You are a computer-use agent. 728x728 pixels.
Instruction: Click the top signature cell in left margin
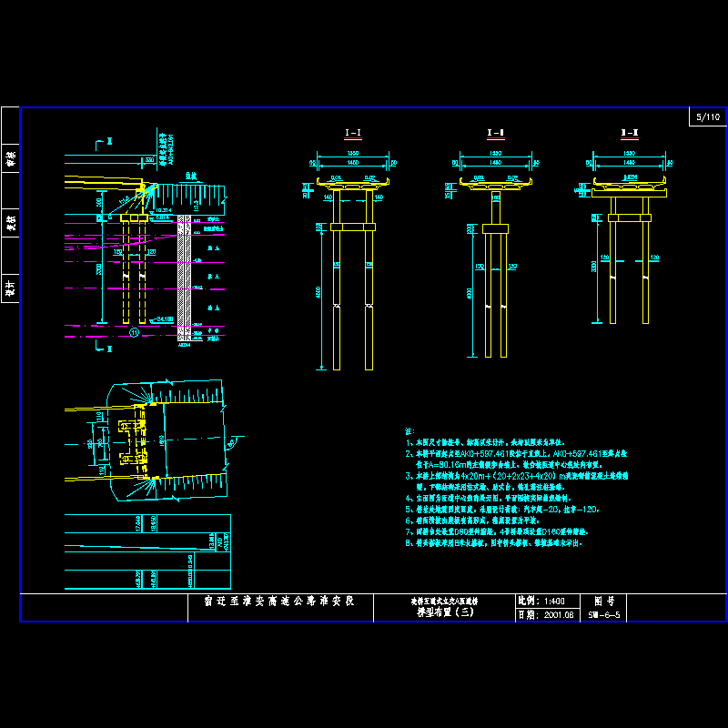pos(11,156)
